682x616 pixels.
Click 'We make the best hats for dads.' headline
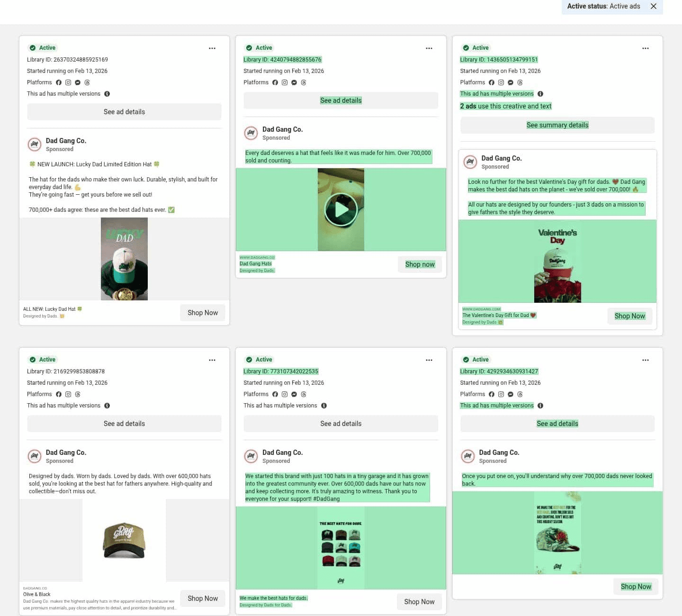(274, 598)
